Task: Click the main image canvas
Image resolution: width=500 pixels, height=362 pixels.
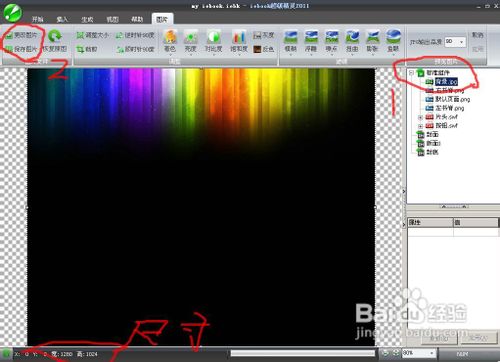Action: 201,207
